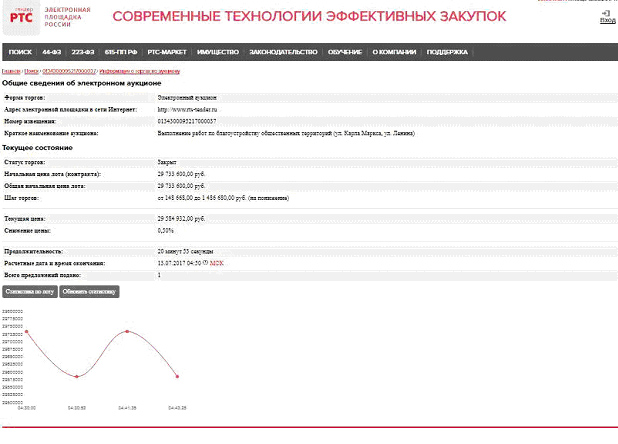Viewport: 618px width, 444px height.
Task: Click the last chart point at 04:43:25
Action: pos(177,377)
